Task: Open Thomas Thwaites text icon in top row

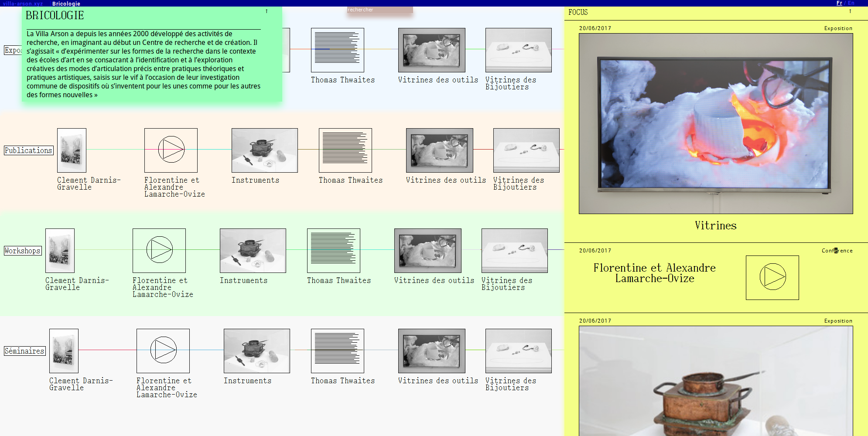Action: coord(337,50)
